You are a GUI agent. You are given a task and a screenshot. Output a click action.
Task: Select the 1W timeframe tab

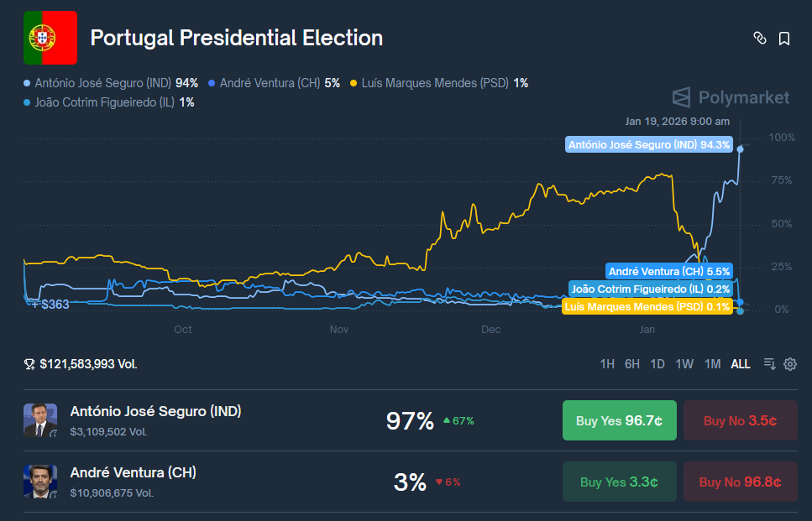(684, 364)
